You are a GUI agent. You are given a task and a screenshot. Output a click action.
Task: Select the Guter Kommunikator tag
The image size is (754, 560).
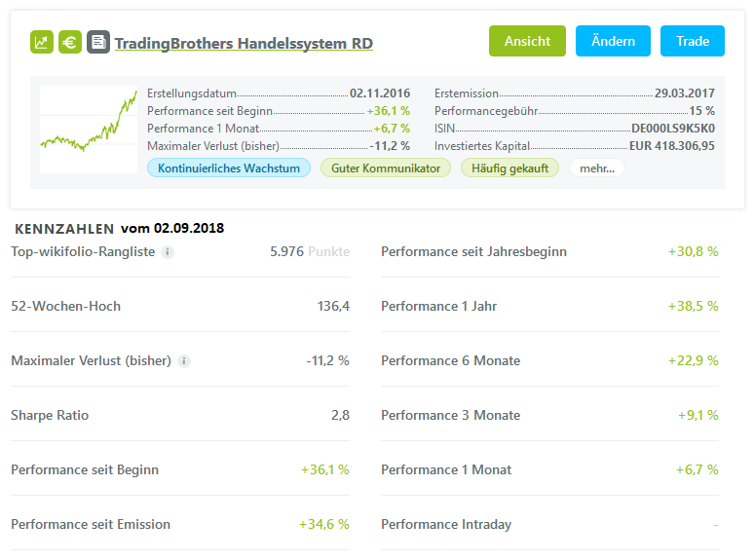[x=386, y=168]
